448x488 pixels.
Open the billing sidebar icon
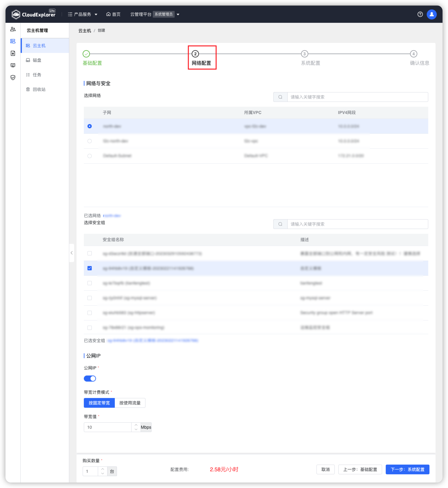(13, 53)
